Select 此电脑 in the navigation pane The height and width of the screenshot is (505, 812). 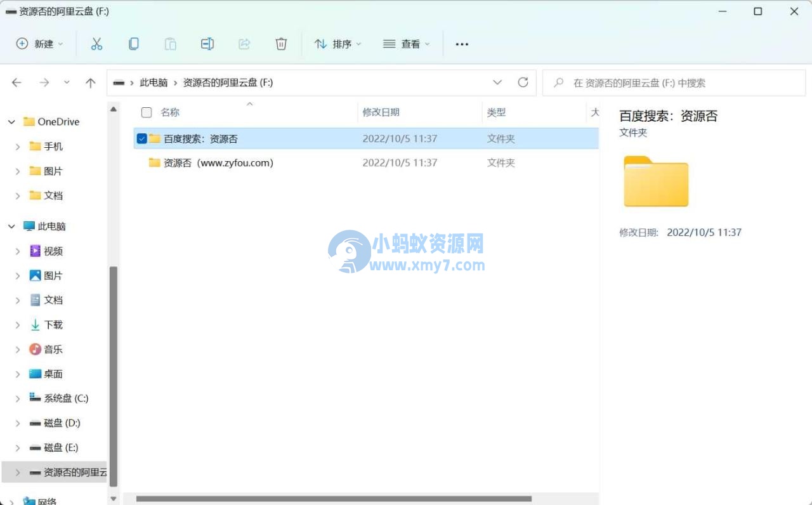coord(51,226)
